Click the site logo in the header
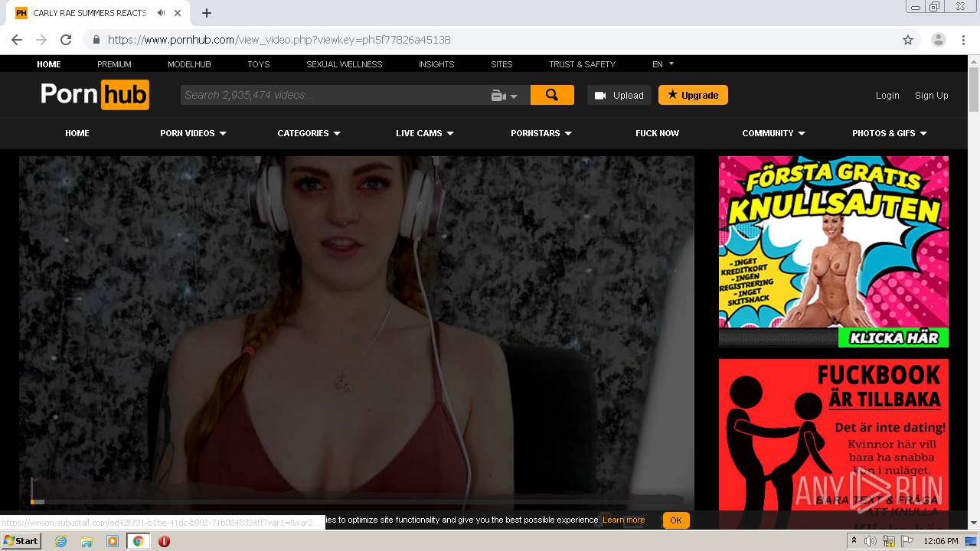Screen dimensions: 980x551 tap(95, 95)
